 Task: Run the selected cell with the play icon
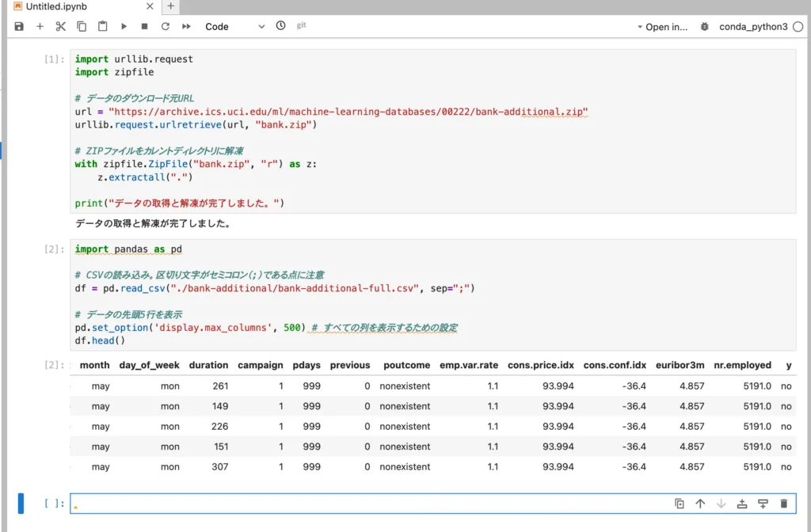pos(124,26)
